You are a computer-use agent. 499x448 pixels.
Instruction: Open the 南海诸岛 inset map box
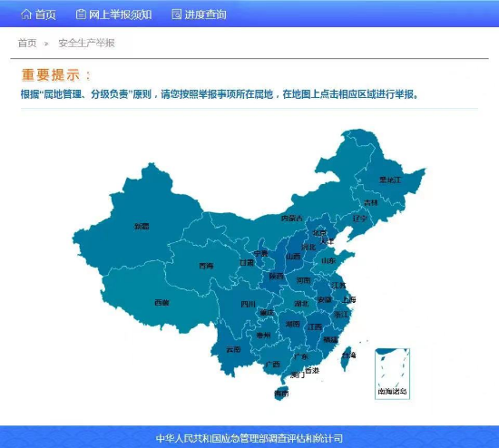point(392,374)
